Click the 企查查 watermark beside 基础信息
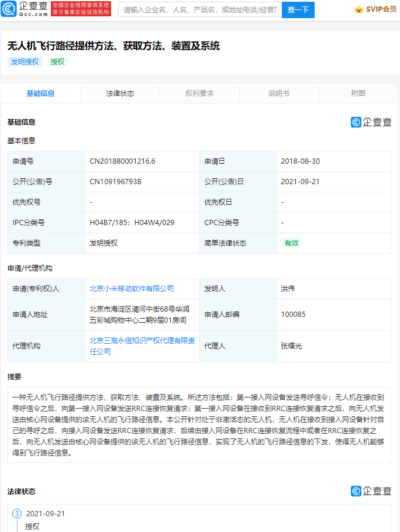The width and height of the screenshot is (400, 532). pos(371,122)
